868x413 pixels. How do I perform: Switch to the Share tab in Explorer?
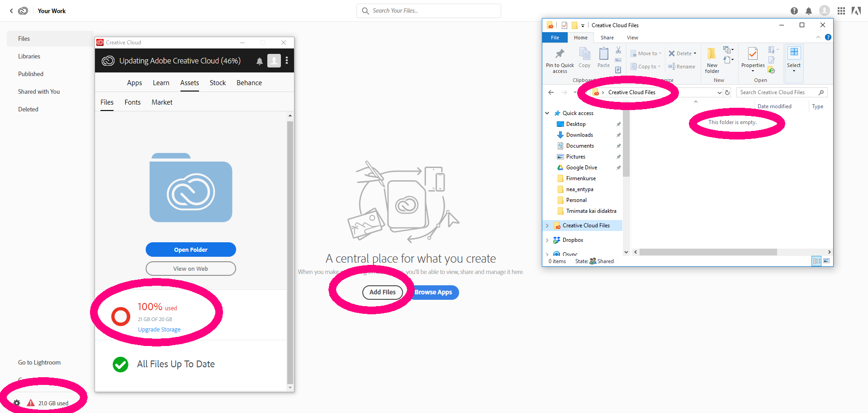(607, 38)
